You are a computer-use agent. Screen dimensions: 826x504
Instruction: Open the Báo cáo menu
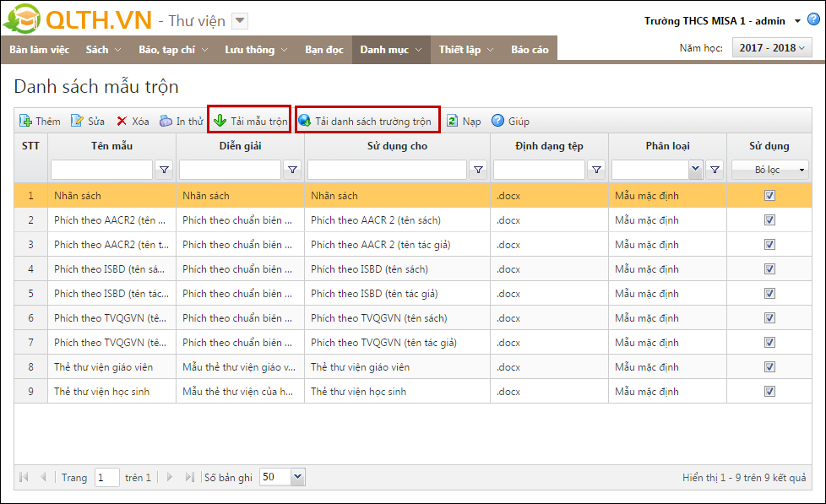point(530,50)
